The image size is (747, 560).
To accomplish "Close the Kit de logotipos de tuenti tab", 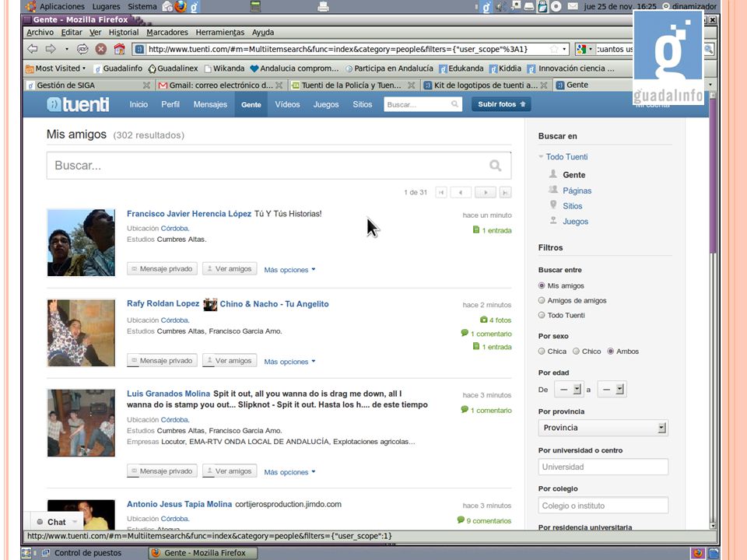I will 544,86.
